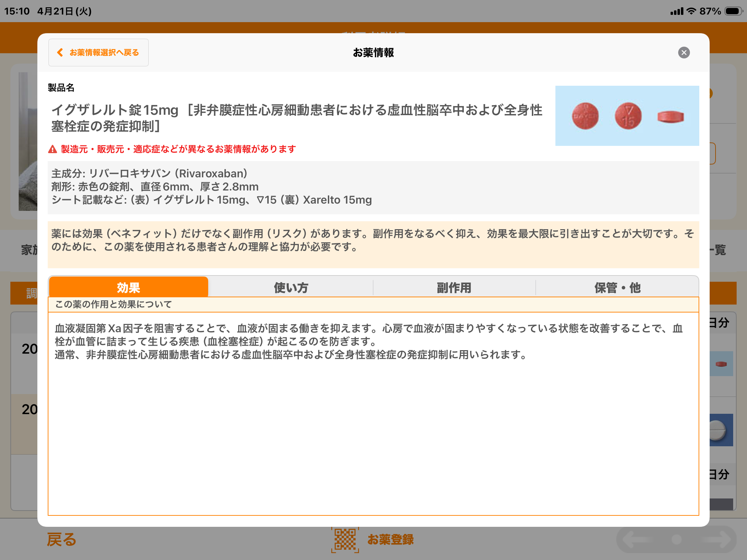747x560 pixels.
Task: Close the お薬情報 dialog with X icon
Action: click(684, 53)
